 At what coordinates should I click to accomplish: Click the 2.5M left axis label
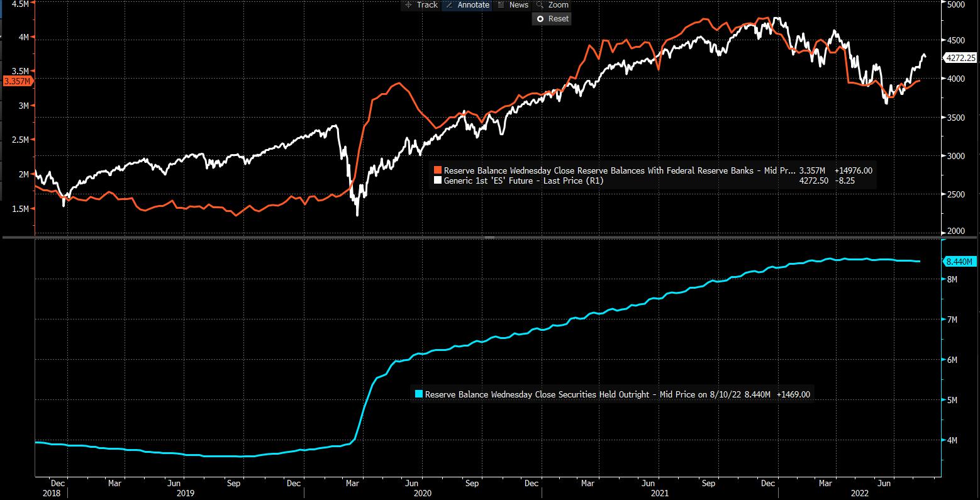(20, 140)
